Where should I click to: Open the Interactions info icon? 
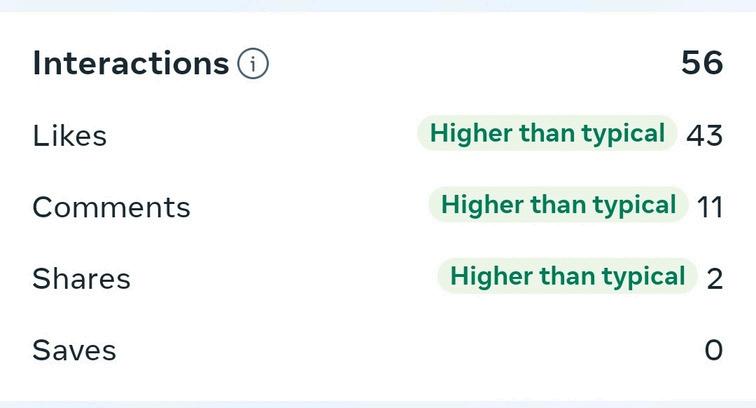(253, 64)
